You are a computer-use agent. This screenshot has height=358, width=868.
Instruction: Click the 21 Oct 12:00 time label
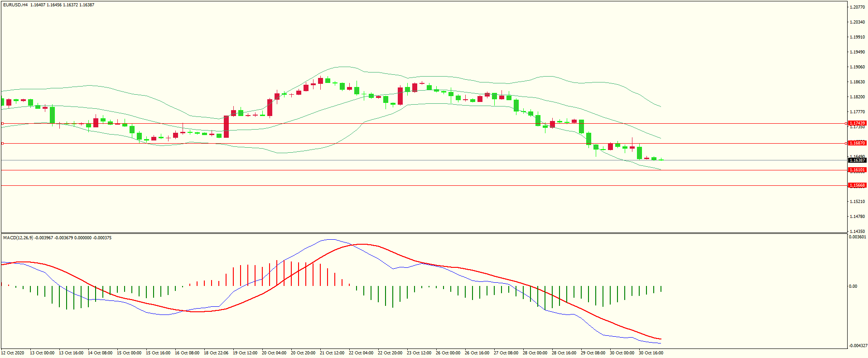[x=332, y=353]
